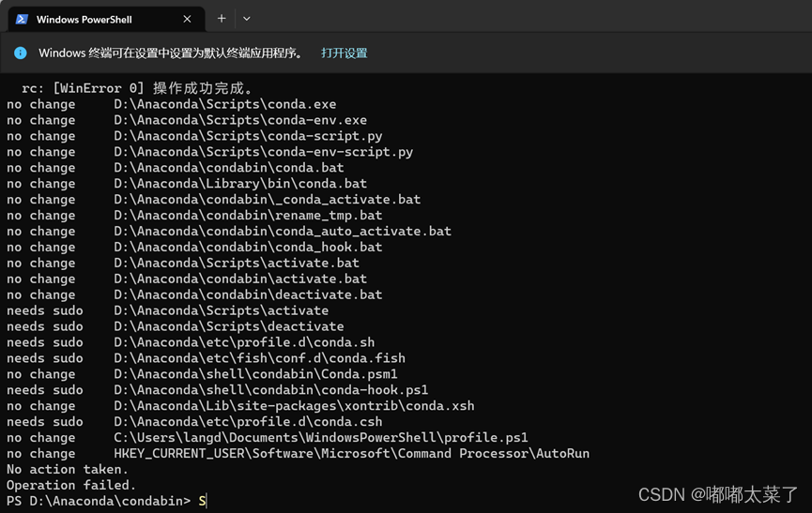Click path shell\condabin\conda-hook.ps1
This screenshot has width=812, height=513.
pos(271,390)
